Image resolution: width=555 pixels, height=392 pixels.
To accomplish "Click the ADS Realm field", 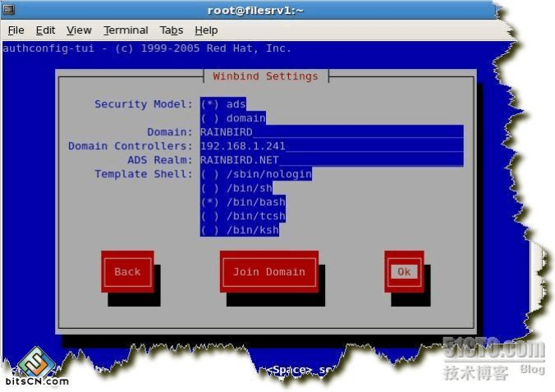I will click(x=331, y=160).
